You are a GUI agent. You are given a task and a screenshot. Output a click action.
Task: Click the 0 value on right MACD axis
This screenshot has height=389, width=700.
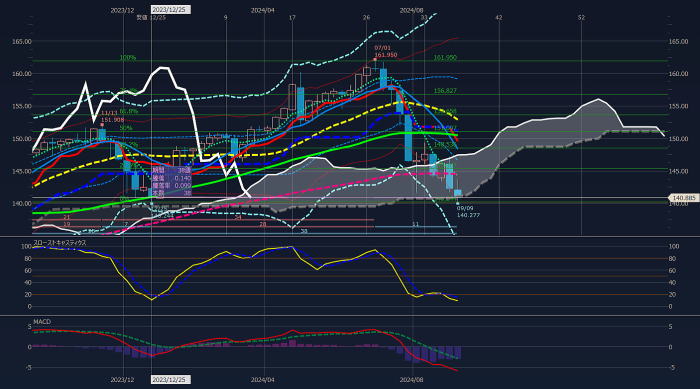coord(671,347)
